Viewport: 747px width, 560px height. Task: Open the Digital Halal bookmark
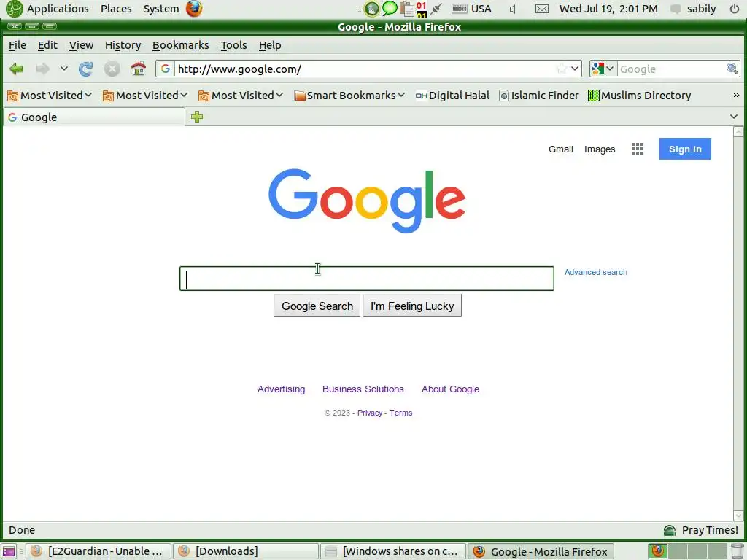452,96
